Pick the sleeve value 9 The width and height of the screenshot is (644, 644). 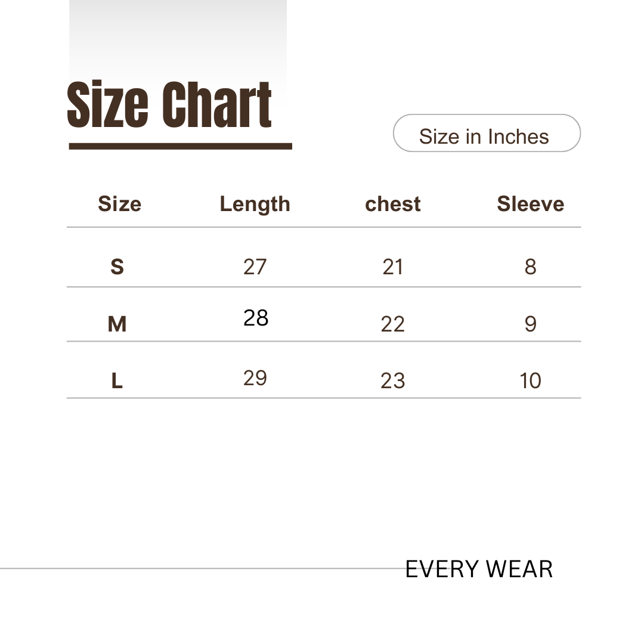click(x=530, y=324)
